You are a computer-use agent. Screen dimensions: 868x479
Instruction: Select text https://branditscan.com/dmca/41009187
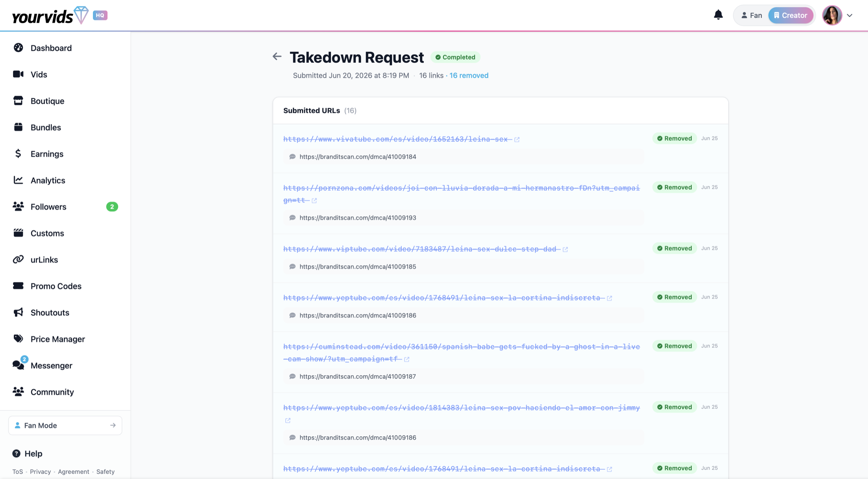[358, 376]
